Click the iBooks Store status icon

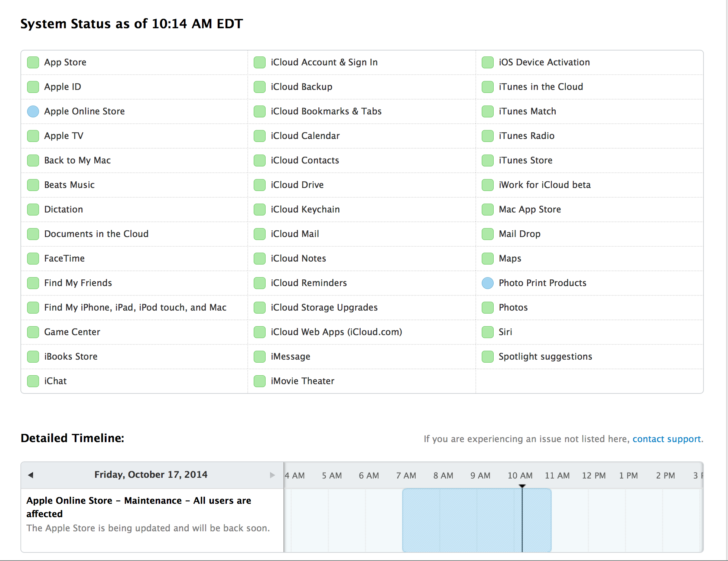click(33, 357)
